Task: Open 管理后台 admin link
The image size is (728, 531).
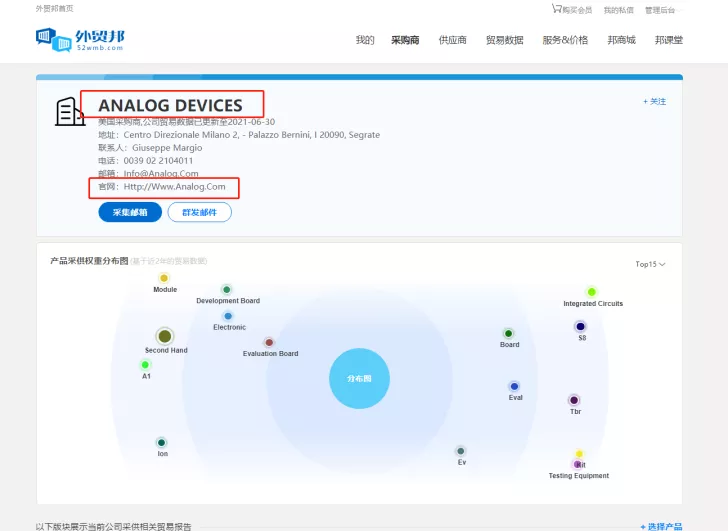Action: pos(660,10)
